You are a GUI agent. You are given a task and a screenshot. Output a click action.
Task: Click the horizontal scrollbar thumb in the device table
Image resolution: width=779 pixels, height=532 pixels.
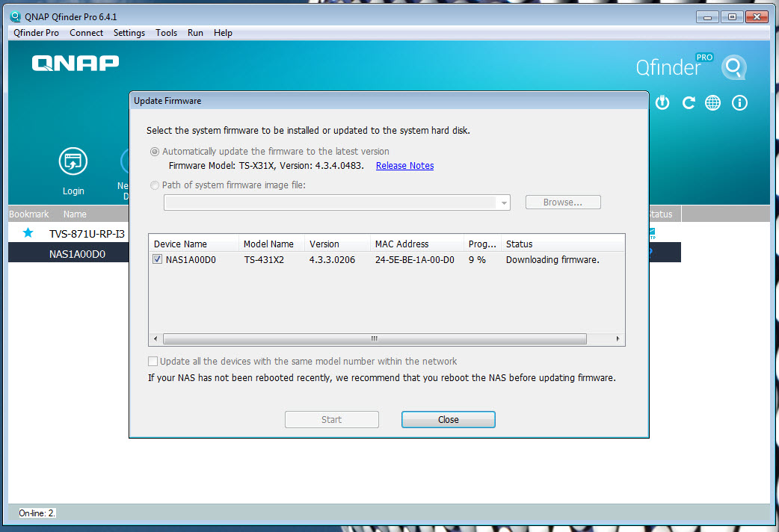click(x=375, y=338)
